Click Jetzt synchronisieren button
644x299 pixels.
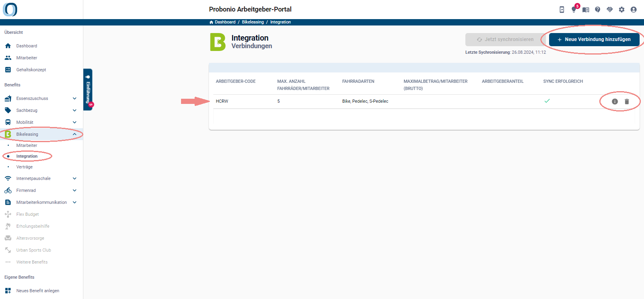[x=505, y=39]
